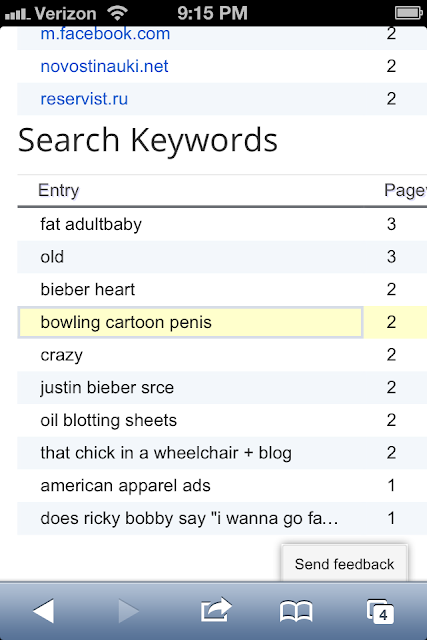Open the reservist.ru link
Screen dimensions: 427x640
click(x=84, y=99)
